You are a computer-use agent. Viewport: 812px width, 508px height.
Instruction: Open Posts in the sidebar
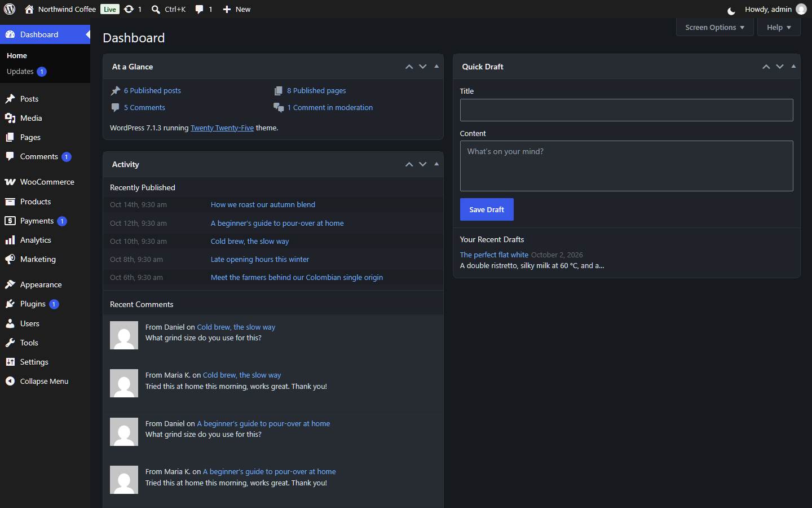[45, 99]
